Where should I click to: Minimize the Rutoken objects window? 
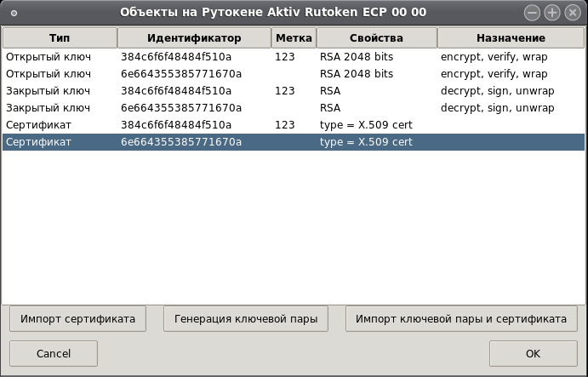point(532,13)
